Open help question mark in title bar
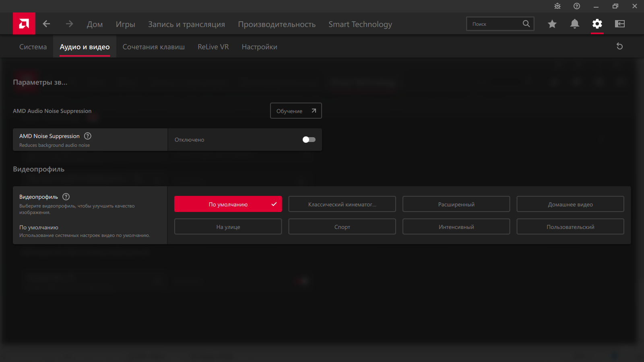This screenshot has height=362, width=644. pyautogui.click(x=577, y=6)
